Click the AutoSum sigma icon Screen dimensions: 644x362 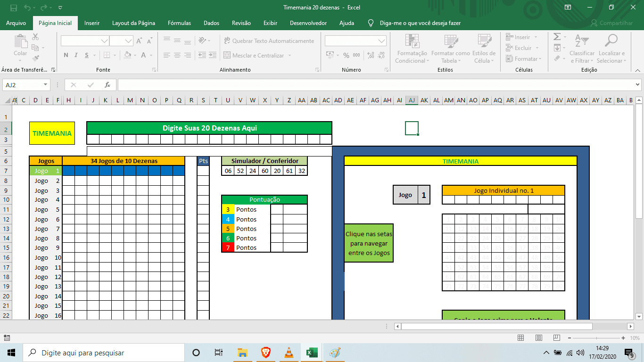(557, 37)
